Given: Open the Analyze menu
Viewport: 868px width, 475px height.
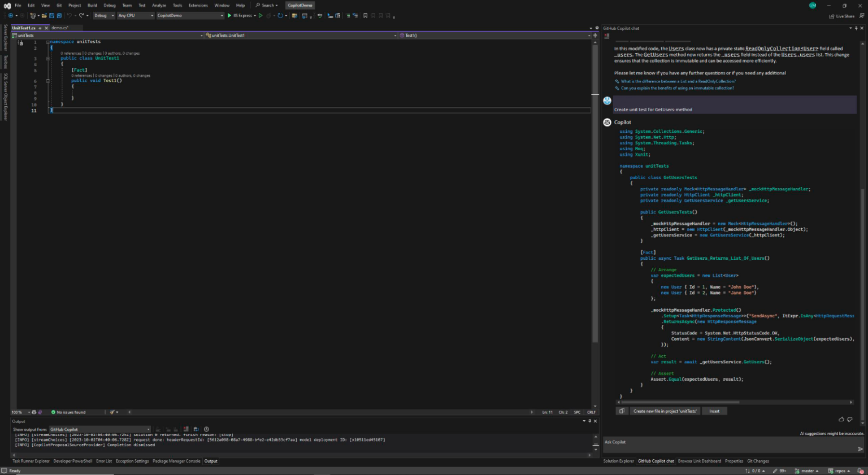Looking at the screenshot, I should tap(159, 5).
